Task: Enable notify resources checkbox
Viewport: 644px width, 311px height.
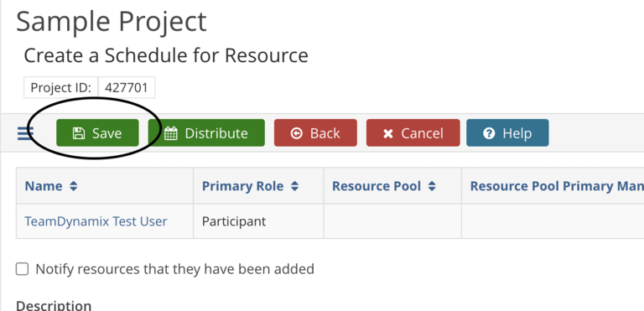Action: pos(22,269)
